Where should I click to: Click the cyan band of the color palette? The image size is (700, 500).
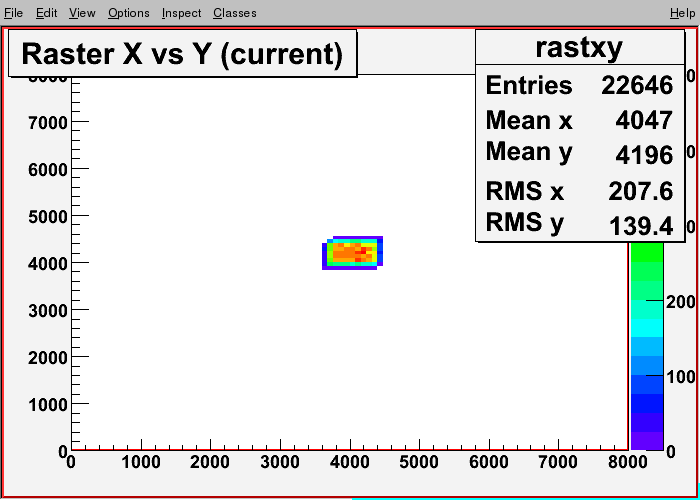pyautogui.click(x=647, y=327)
